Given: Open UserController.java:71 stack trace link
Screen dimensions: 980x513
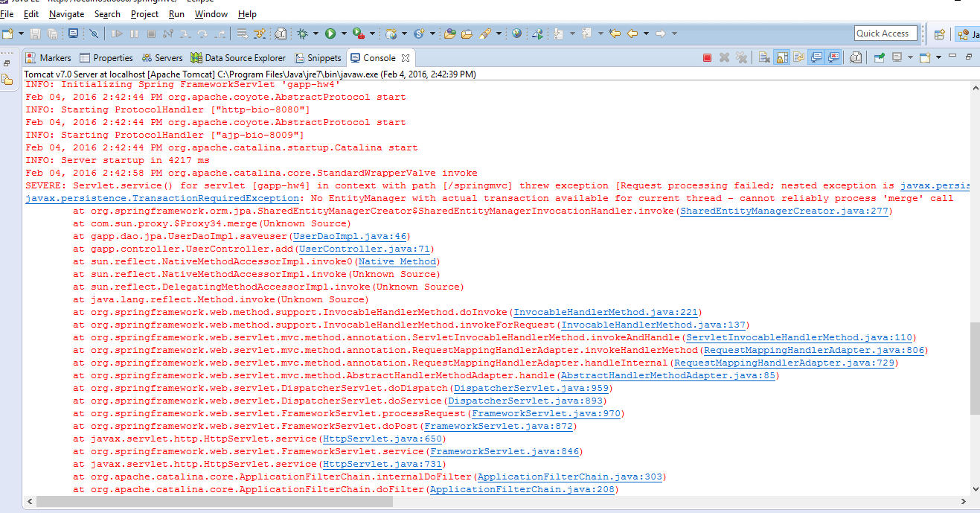Looking at the screenshot, I should [x=363, y=249].
